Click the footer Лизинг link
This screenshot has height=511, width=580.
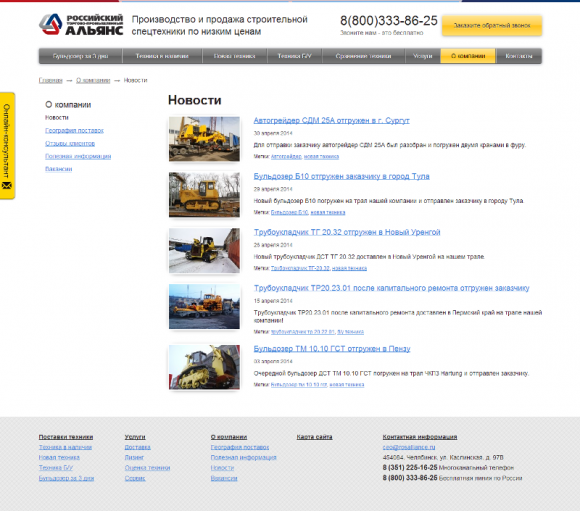[x=134, y=458]
